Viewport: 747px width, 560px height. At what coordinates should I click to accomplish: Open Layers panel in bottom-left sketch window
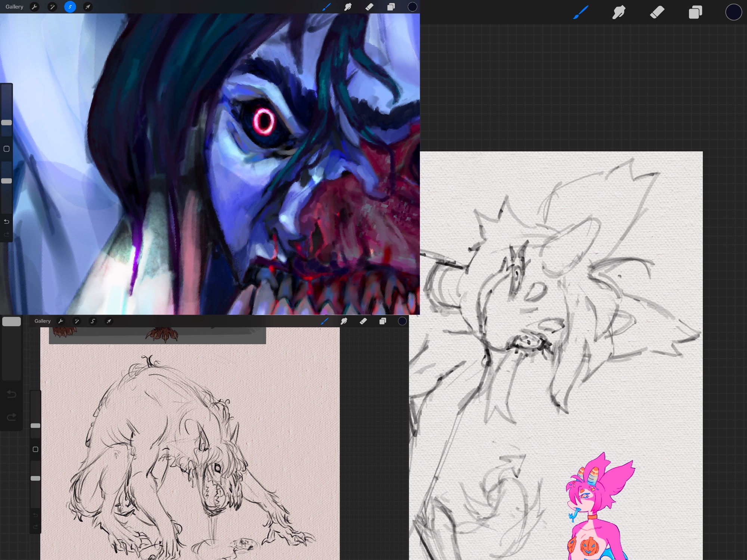tap(382, 321)
